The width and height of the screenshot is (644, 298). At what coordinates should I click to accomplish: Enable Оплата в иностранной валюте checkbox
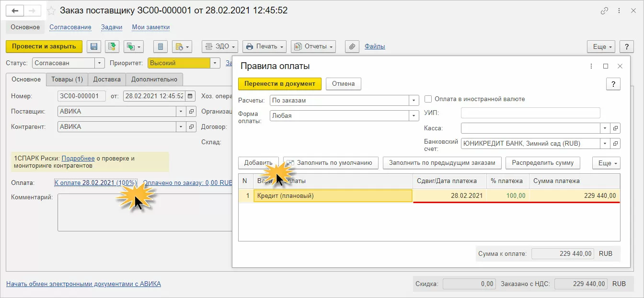[429, 99]
